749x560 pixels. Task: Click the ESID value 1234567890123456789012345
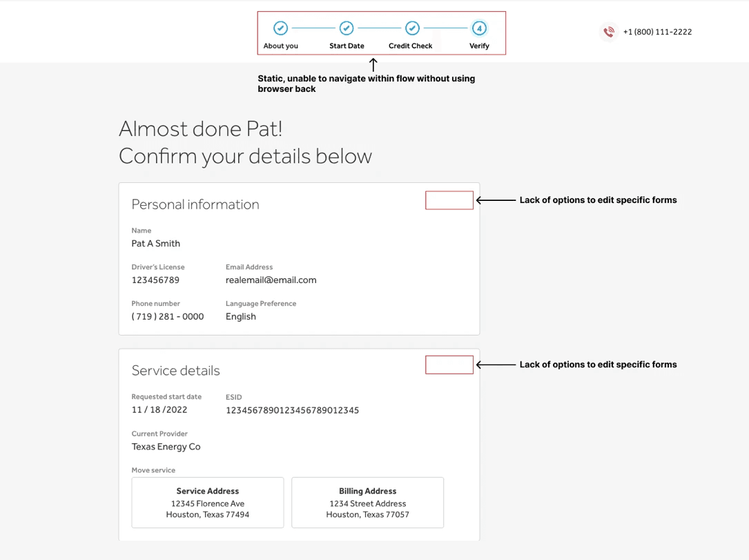[x=292, y=410]
